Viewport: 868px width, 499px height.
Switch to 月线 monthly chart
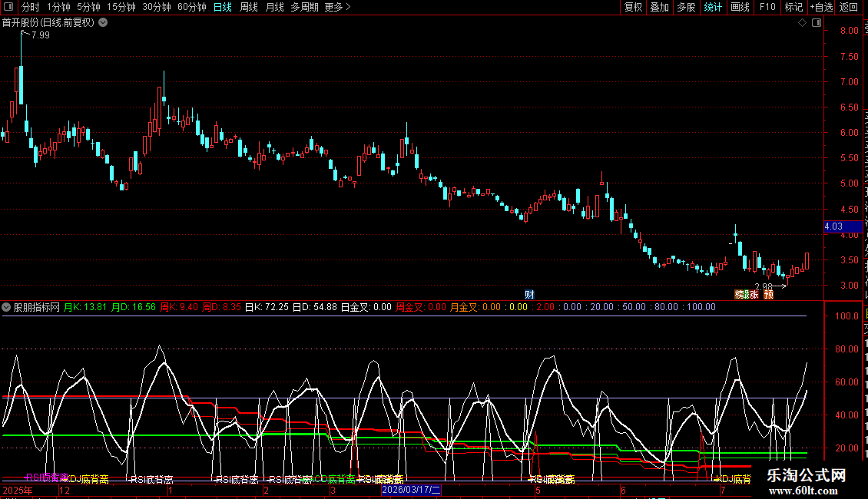pos(274,7)
